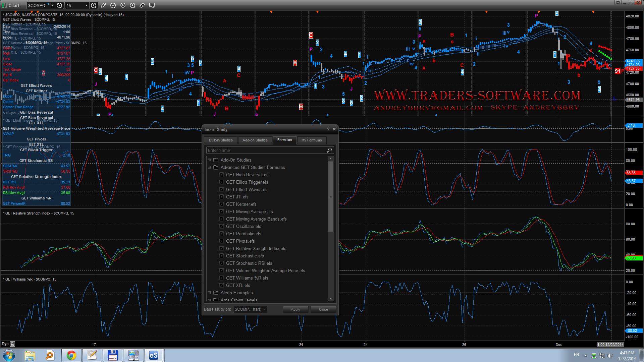Select GET Elliott Waves.efs formula
644x362 pixels.
[247, 189]
